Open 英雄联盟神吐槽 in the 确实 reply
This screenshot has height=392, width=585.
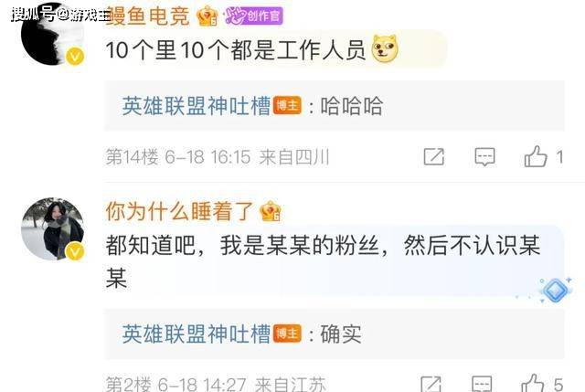(x=197, y=334)
